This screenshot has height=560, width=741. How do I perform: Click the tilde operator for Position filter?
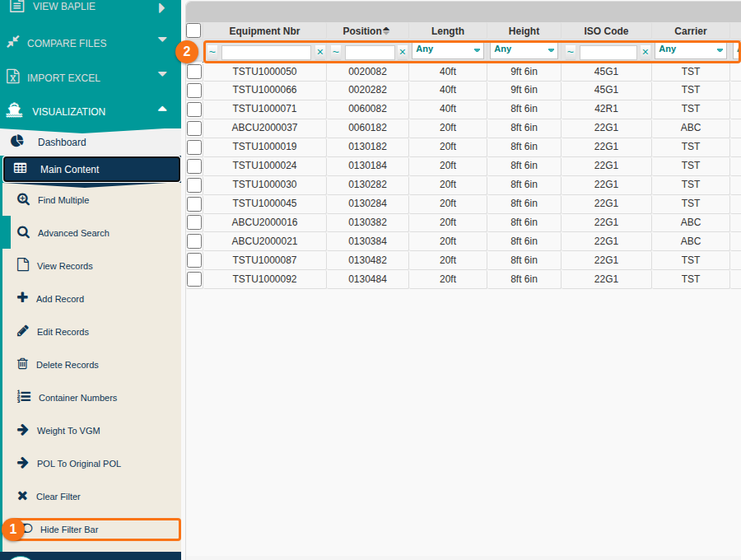(336, 52)
